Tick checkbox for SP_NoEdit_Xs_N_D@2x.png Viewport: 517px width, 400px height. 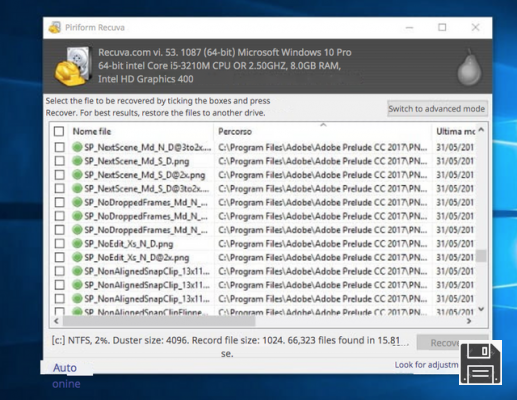[60, 257]
